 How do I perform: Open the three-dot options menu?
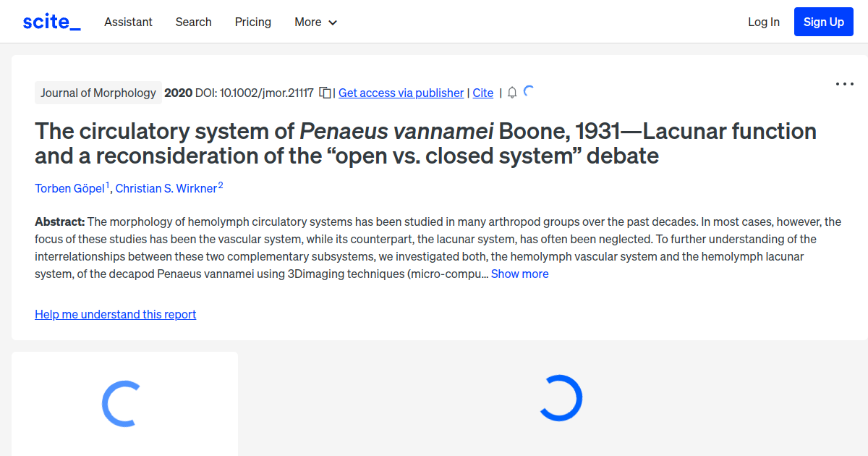coord(844,84)
